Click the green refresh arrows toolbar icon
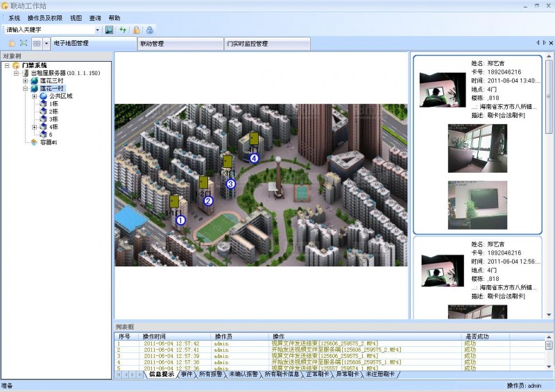Image resolution: width=555 pixels, height=392 pixels. [123, 30]
